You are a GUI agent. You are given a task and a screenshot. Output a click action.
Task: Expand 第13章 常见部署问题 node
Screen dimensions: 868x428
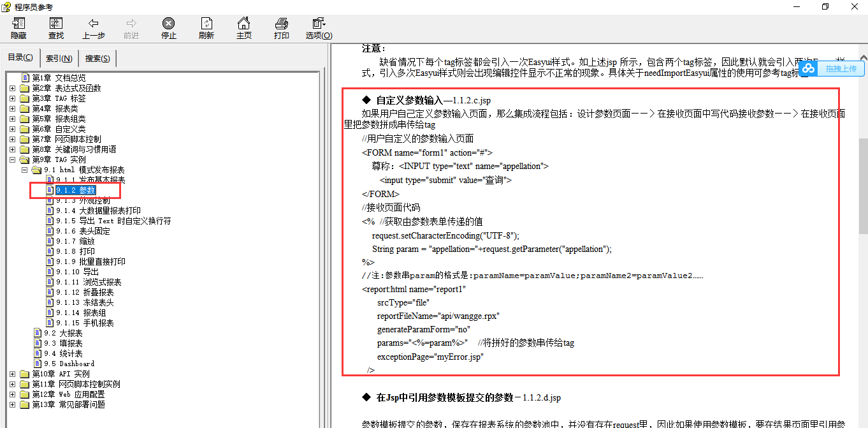(x=13, y=404)
